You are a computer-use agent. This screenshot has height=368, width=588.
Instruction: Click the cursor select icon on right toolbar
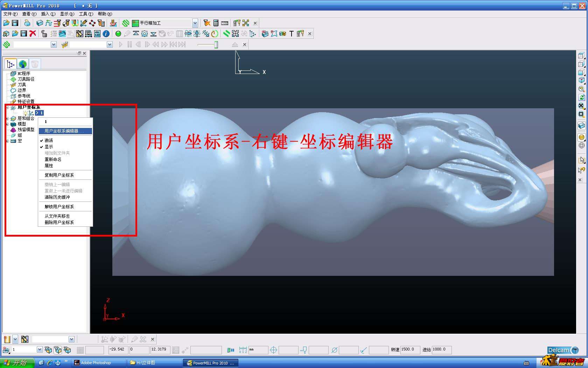click(581, 160)
